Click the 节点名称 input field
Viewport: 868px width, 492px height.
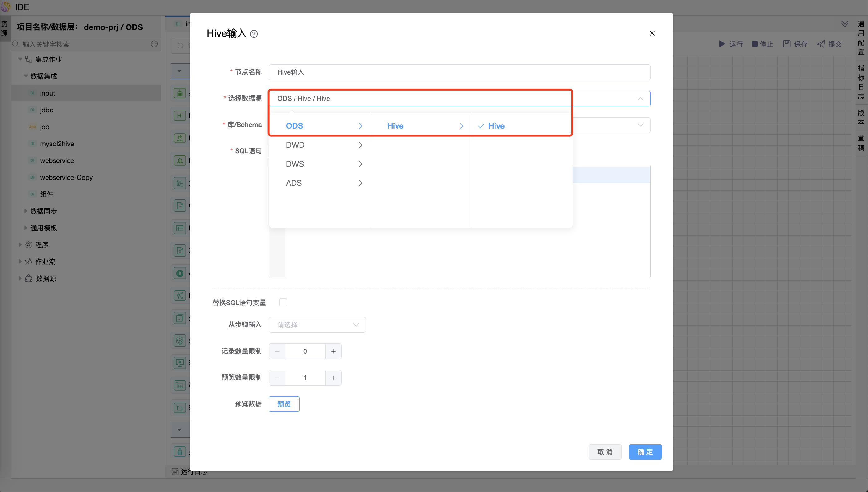point(459,72)
